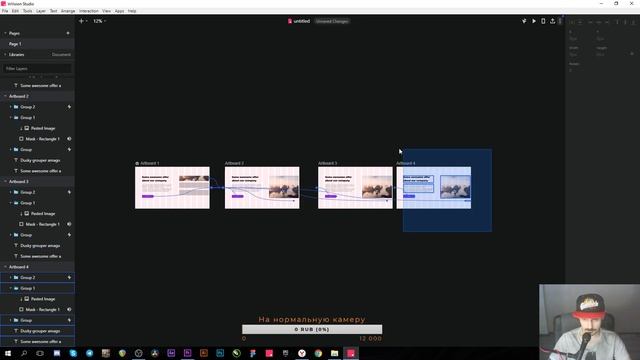This screenshot has height=360, width=640.
Task: Click the Artboard 4 title label on canvas
Action: (x=406, y=163)
